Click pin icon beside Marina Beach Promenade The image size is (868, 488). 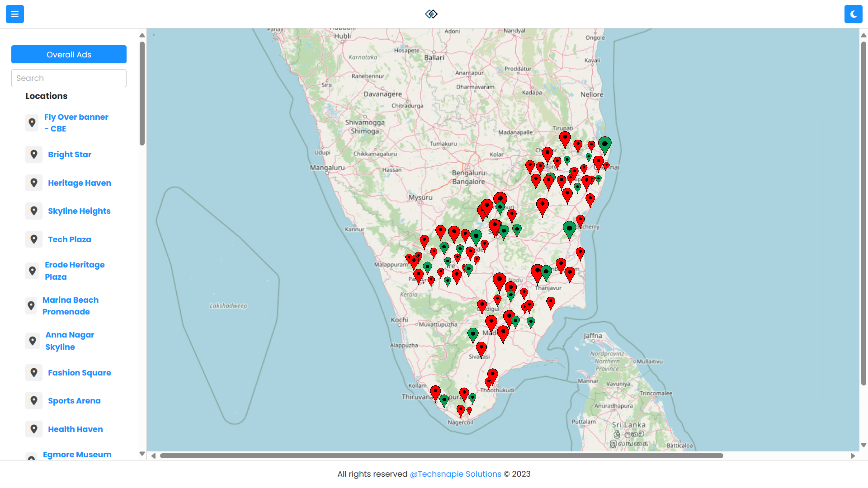coord(31,306)
